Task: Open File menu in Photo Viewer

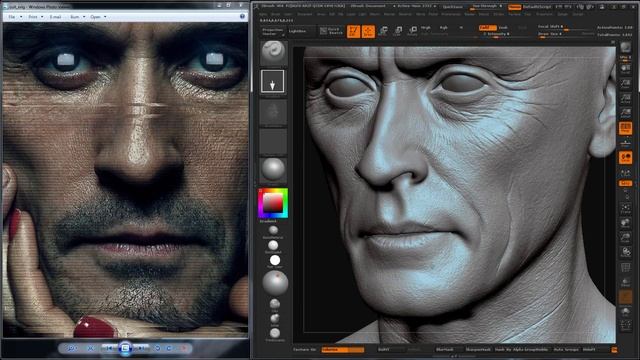Action: 15,17
